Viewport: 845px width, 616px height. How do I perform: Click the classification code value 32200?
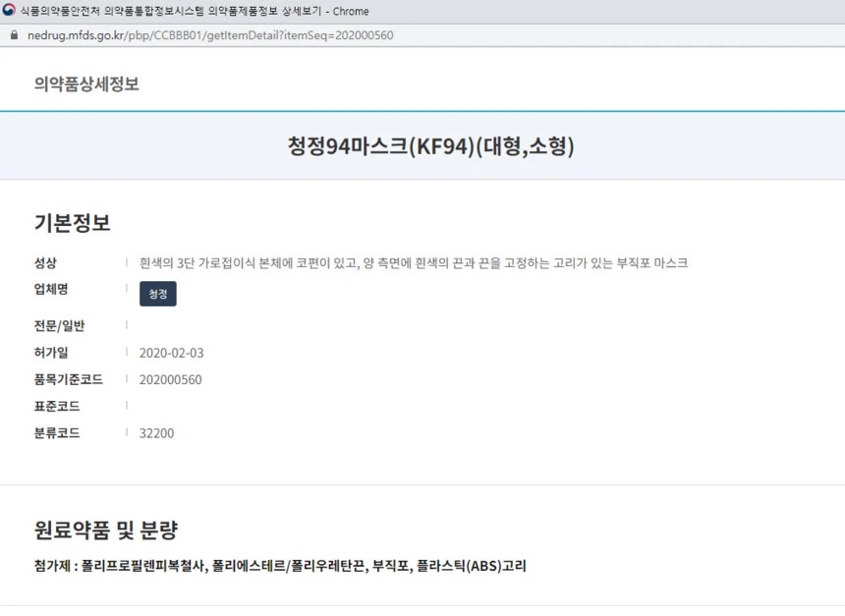pyautogui.click(x=157, y=432)
